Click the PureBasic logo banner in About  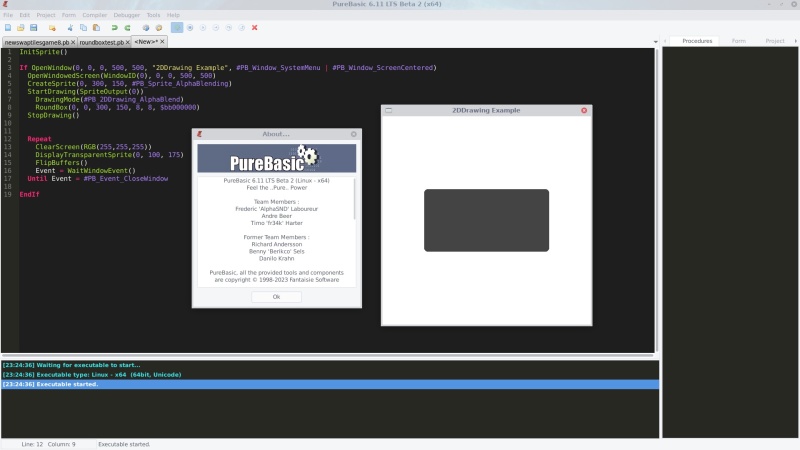277,158
